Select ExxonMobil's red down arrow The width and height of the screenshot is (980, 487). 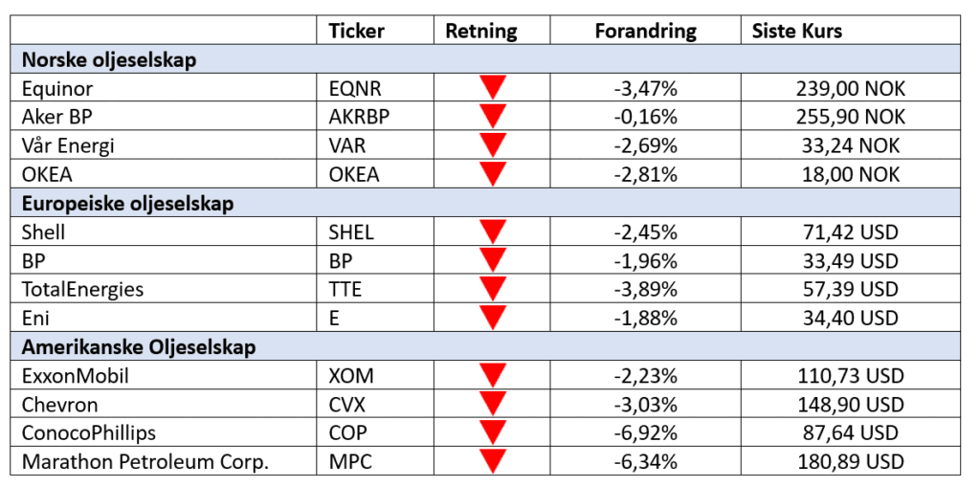[x=493, y=376]
